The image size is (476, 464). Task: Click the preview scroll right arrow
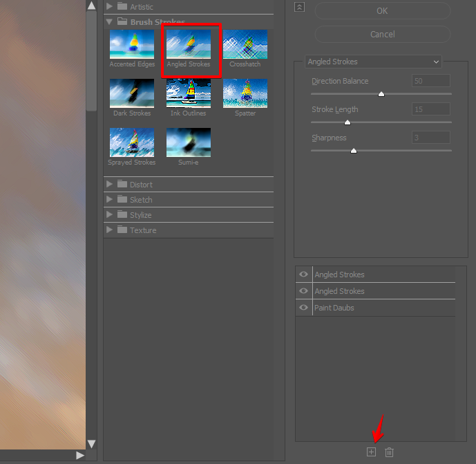(80, 455)
